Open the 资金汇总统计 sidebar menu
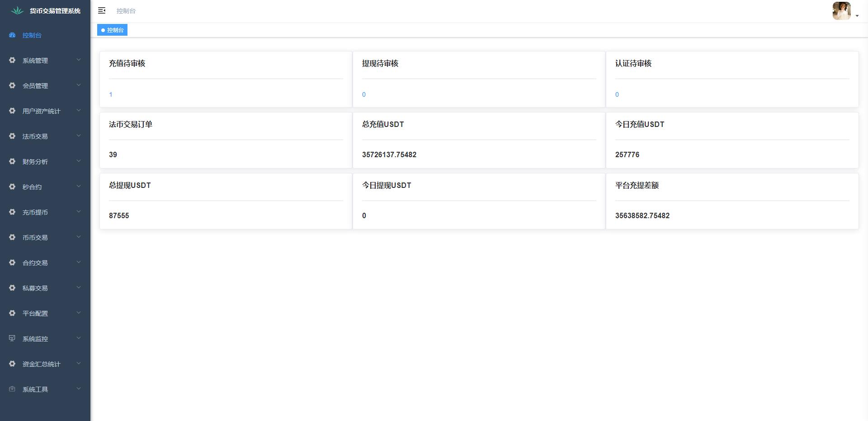 (x=41, y=364)
